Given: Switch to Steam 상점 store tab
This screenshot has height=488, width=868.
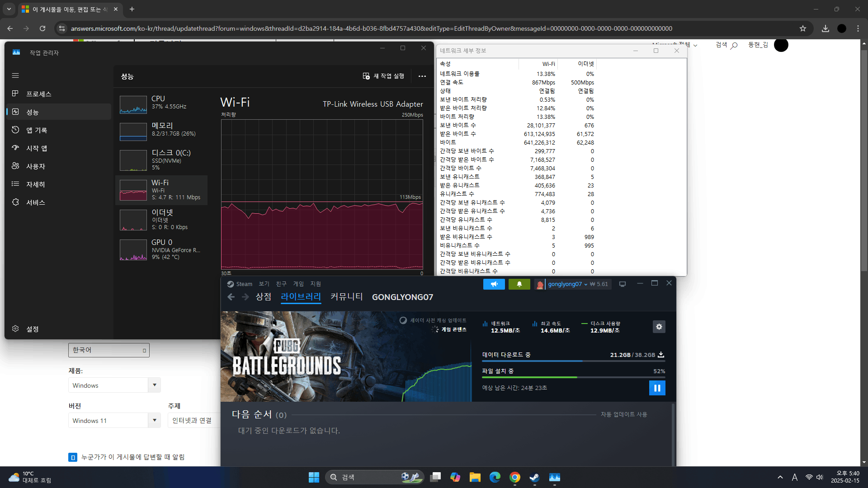Looking at the screenshot, I should 263,297.
